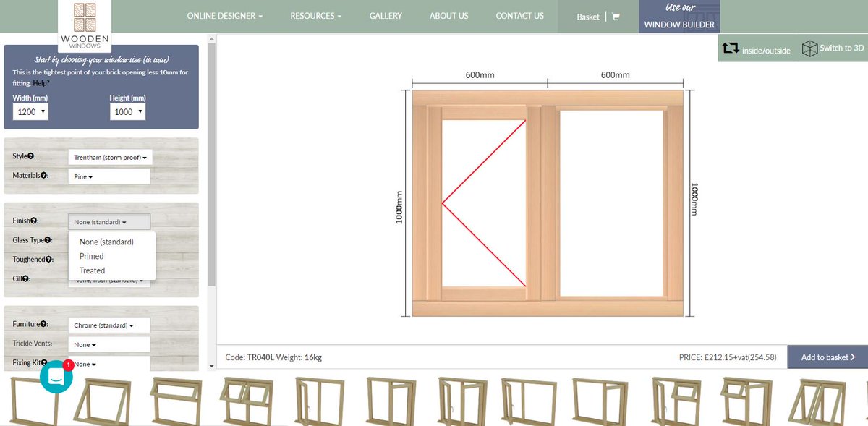Choose Treated in the Finish list
The image size is (868, 426).
(x=111, y=270)
